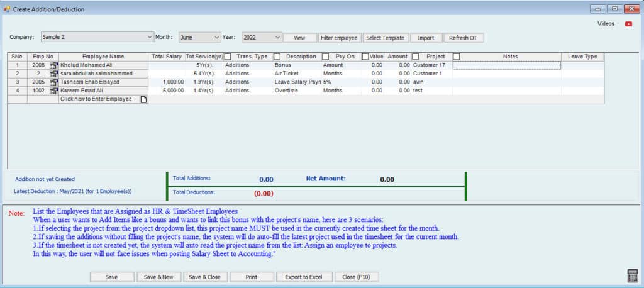
Task: Check the Project column checkbox
Action: coord(415,57)
